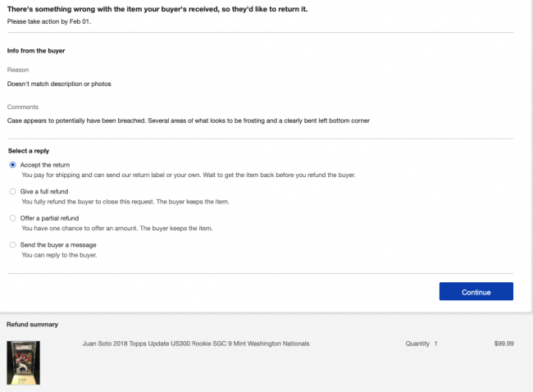Click the 'Info from the buyer' heading

(x=36, y=51)
